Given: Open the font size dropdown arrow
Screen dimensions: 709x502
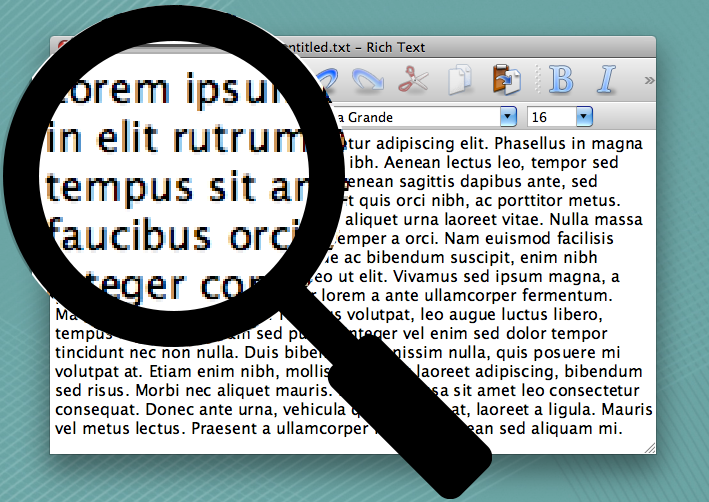Looking at the screenshot, I should click(584, 116).
